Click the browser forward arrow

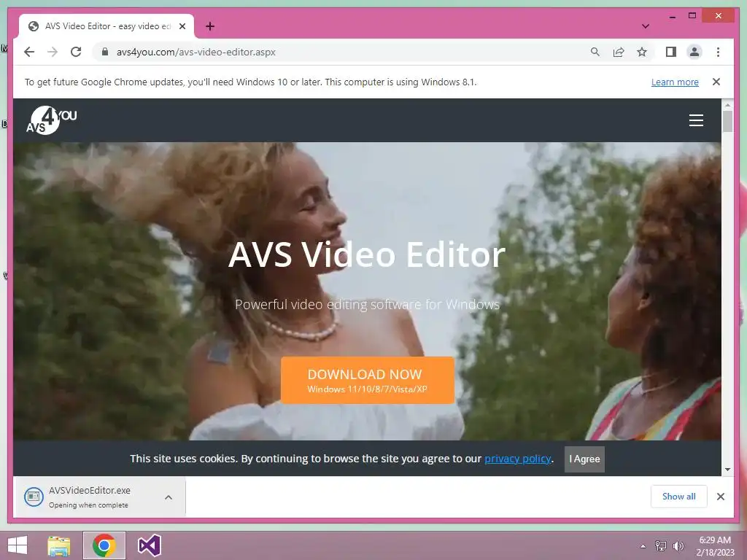coord(53,52)
